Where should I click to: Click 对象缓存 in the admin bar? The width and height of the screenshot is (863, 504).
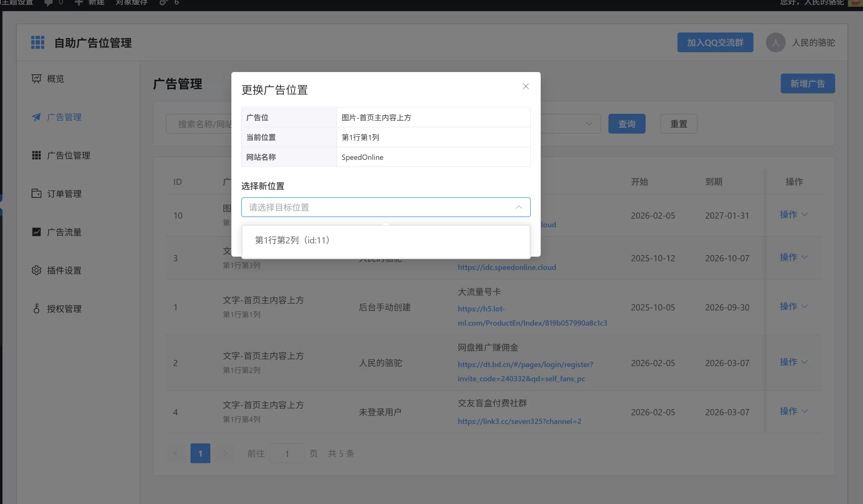tap(132, 3)
